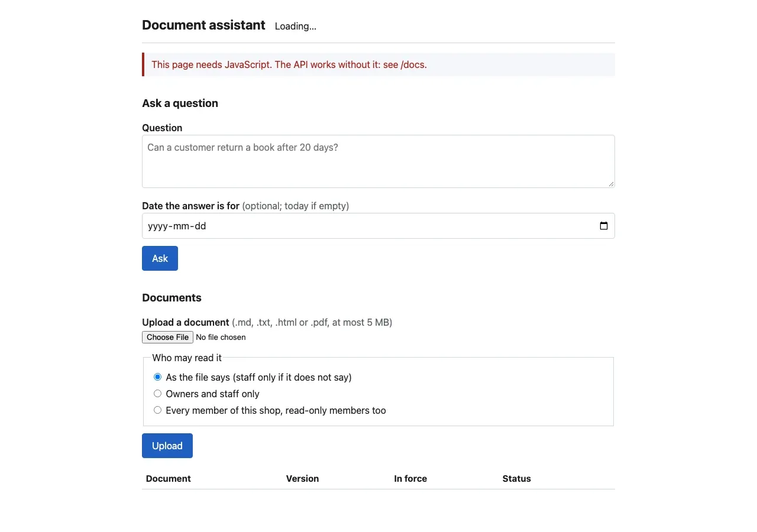Click the 'Who may read it' legend
Image resolution: width=757 pixels, height=532 pixels.
[x=187, y=358]
